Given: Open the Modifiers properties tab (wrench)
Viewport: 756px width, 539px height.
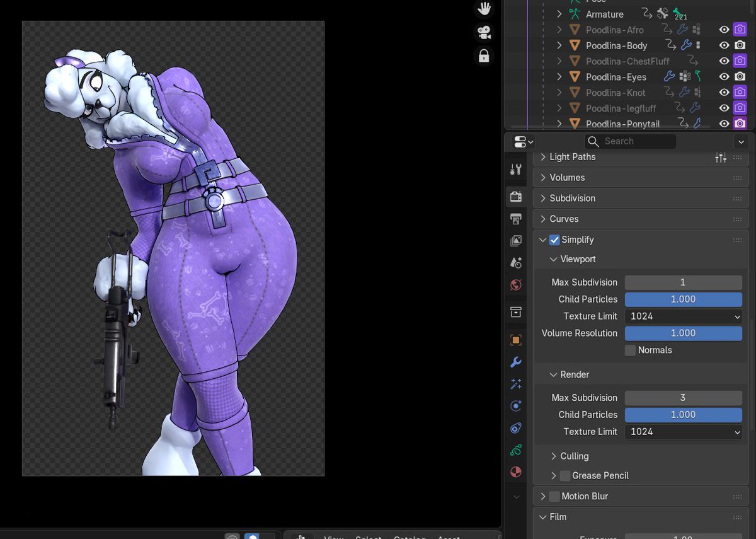Looking at the screenshot, I should click(x=516, y=362).
